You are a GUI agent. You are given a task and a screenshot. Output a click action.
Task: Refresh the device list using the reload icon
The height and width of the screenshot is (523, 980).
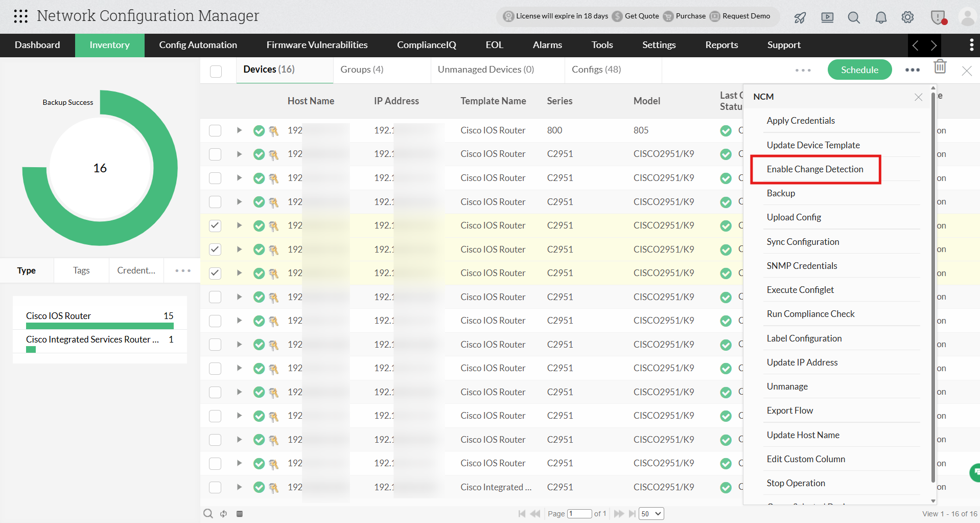click(223, 513)
